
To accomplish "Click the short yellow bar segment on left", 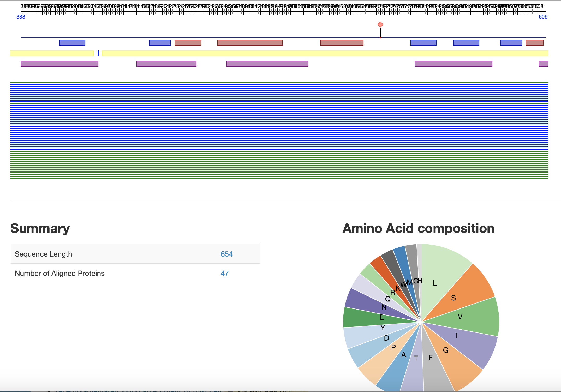I will 52,53.
